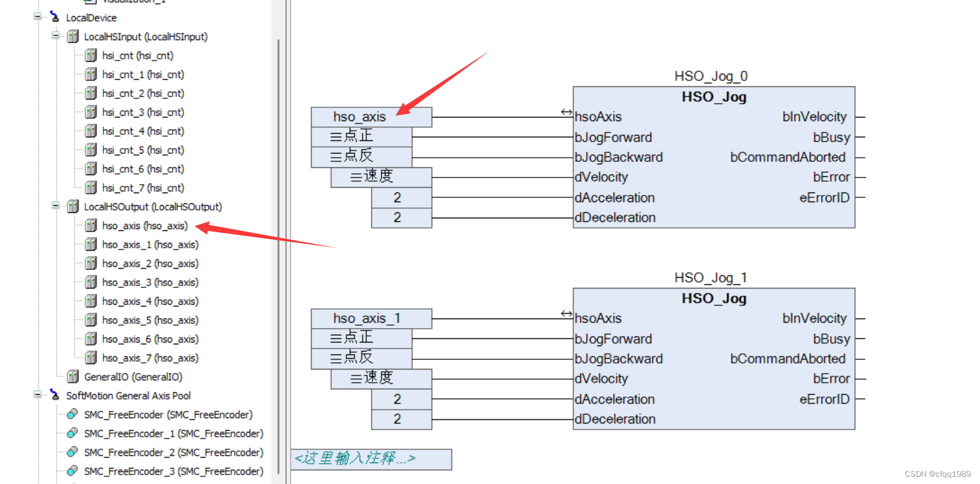Click the LocalHSInput module icon
This screenshot has height=484, width=980.
coord(73,37)
